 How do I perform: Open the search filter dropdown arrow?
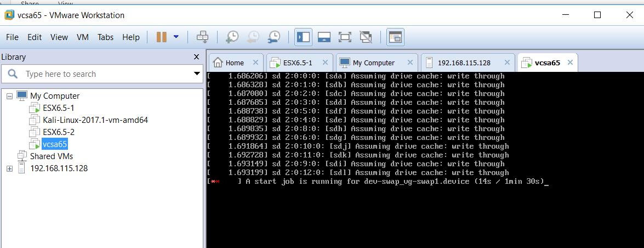tap(197, 74)
